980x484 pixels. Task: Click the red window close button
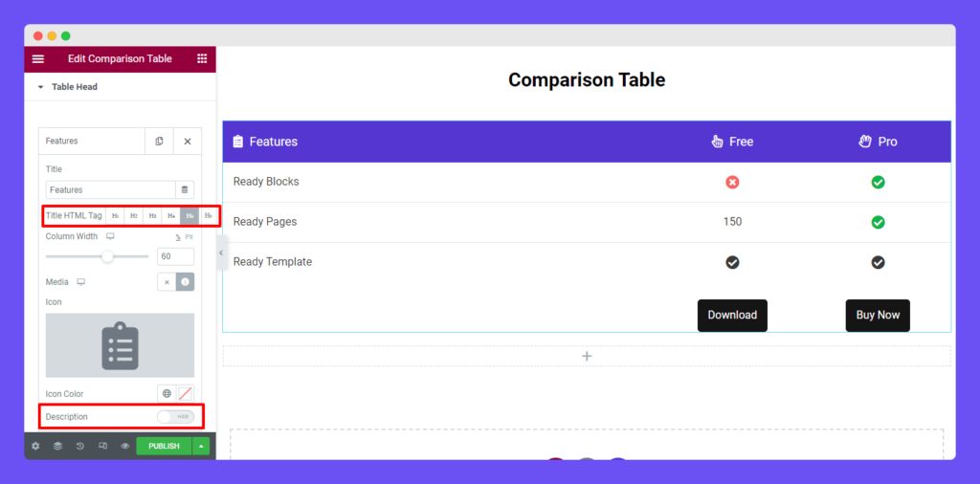pos(38,35)
